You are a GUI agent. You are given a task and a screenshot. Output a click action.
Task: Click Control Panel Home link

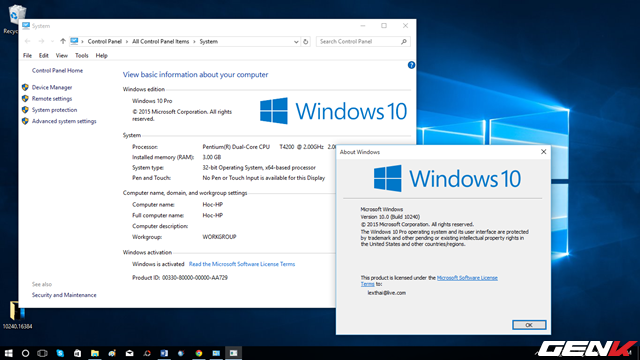click(x=58, y=71)
